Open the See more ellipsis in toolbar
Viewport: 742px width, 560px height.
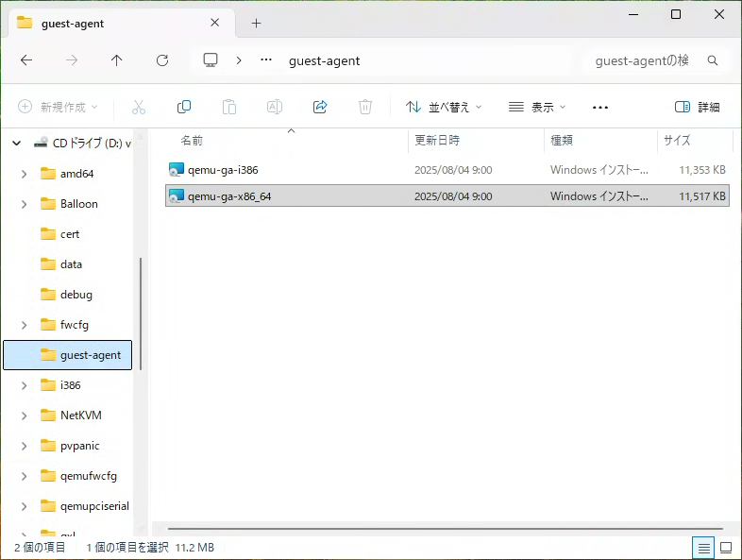(600, 108)
